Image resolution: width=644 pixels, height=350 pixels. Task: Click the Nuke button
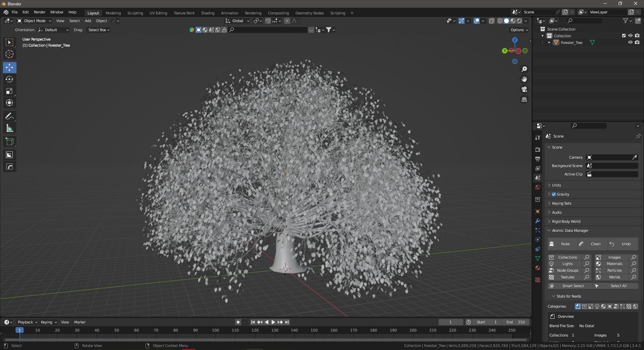[x=562, y=244]
